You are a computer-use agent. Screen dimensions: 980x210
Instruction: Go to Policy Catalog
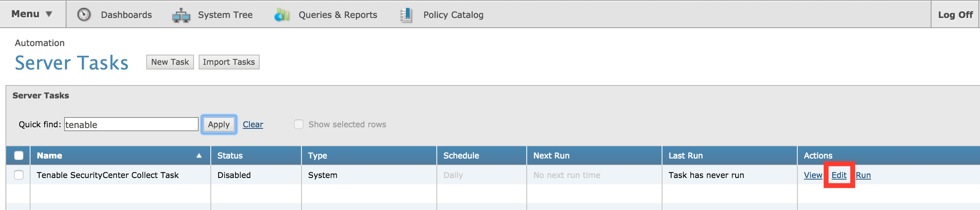[x=453, y=15]
